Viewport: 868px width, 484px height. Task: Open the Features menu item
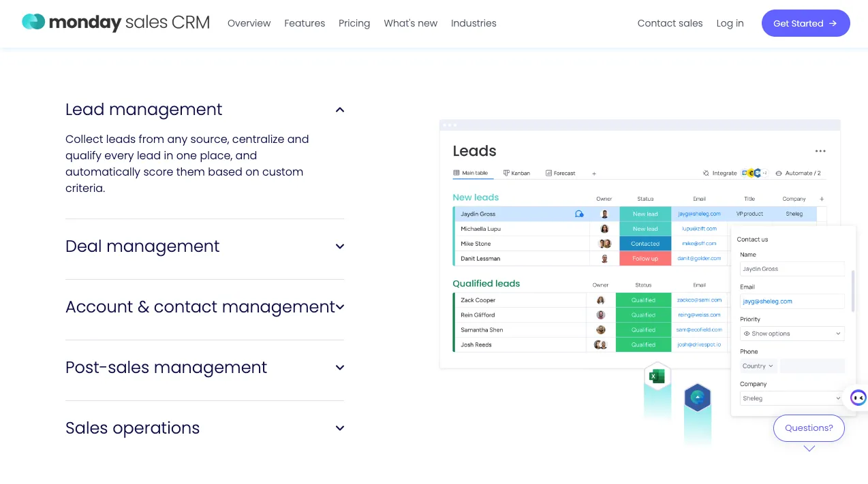[x=305, y=23]
